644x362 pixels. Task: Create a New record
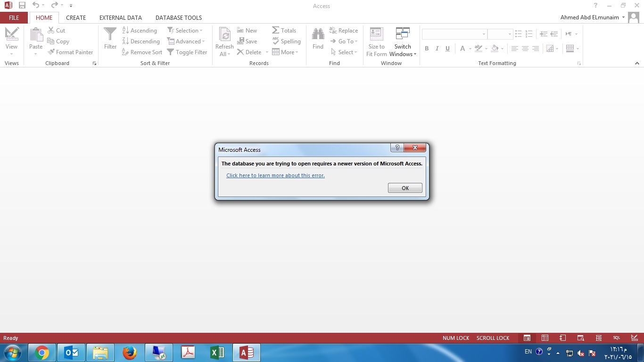point(247,30)
